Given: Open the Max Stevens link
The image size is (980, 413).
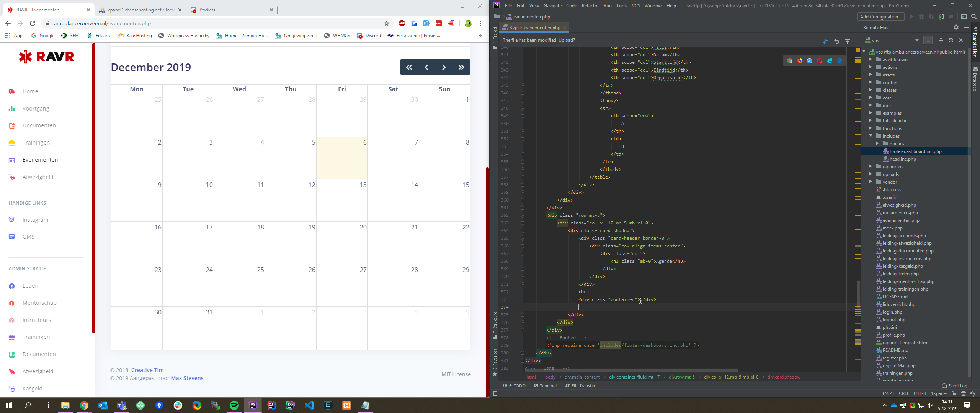Looking at the screenshot, I should click(x=187, y=378).
